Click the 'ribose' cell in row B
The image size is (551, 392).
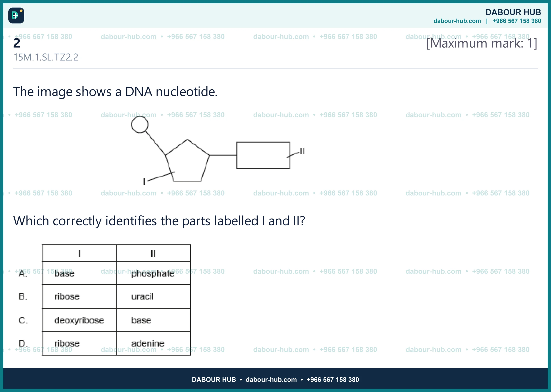pyautogui.click(x=79, y=296)
